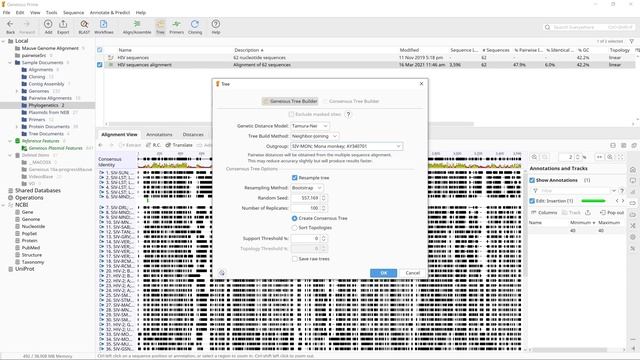Select the Consensus Tree Builder option
The width and height of the screenshot is (640, 360).
[x=351, y=101]
